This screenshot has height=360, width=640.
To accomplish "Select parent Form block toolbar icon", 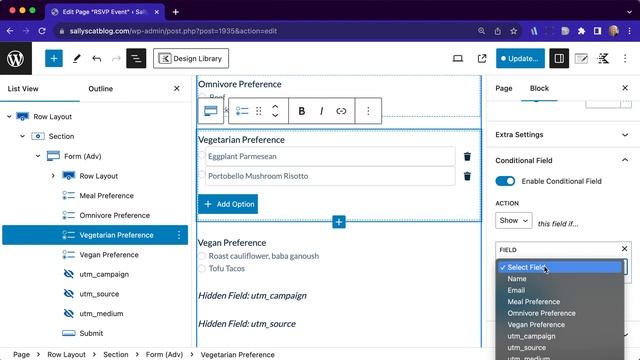I will click(x=211, y=111).
